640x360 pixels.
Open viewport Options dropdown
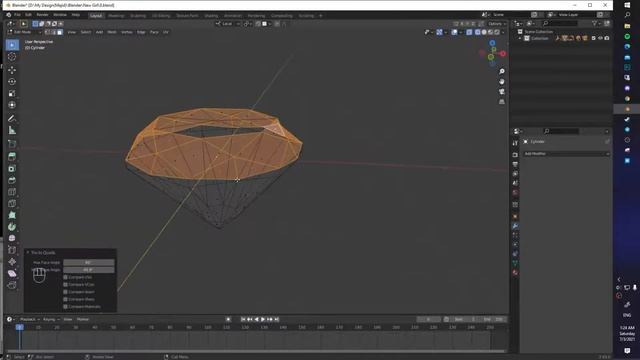point(496,24)
